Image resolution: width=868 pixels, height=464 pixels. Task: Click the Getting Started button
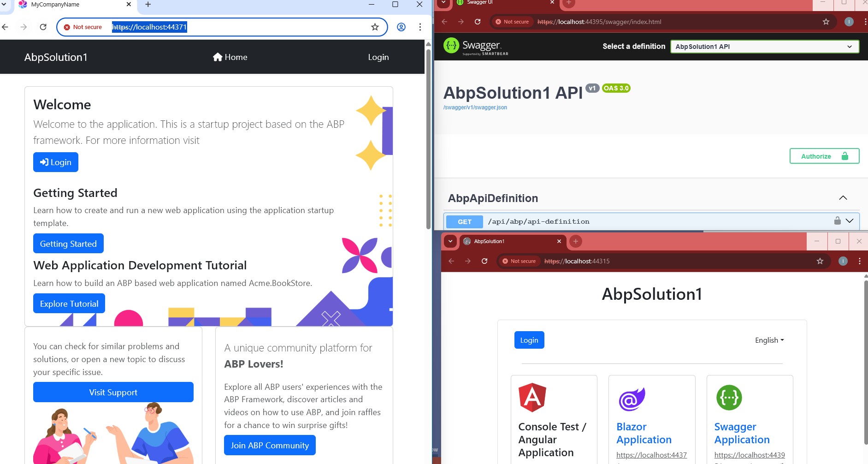click(x=68, y=244)
